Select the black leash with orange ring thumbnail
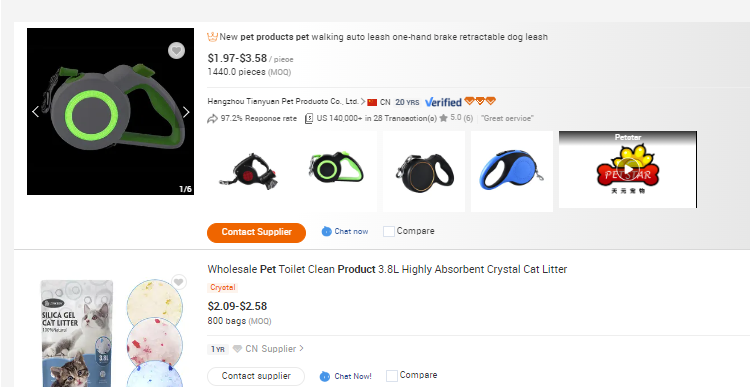The height and width of the screenshot is (387, 750). click(424, 171)
